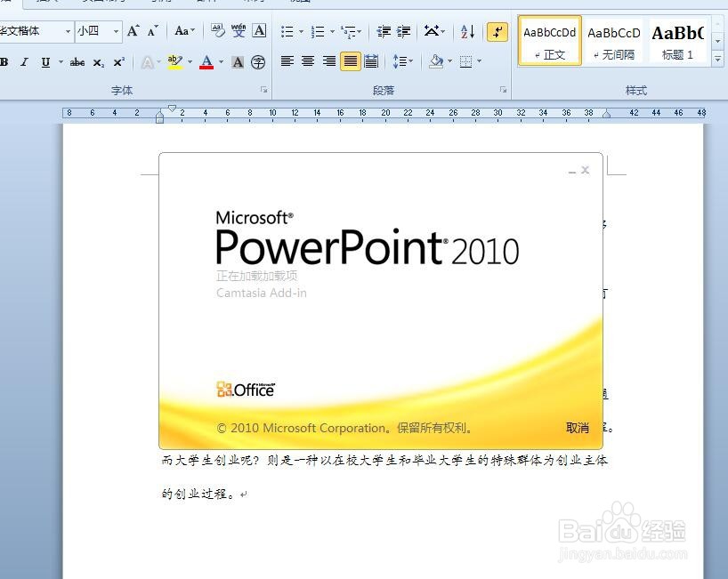Toggle Character Shading
728x579 pixels.
(238, 61)
